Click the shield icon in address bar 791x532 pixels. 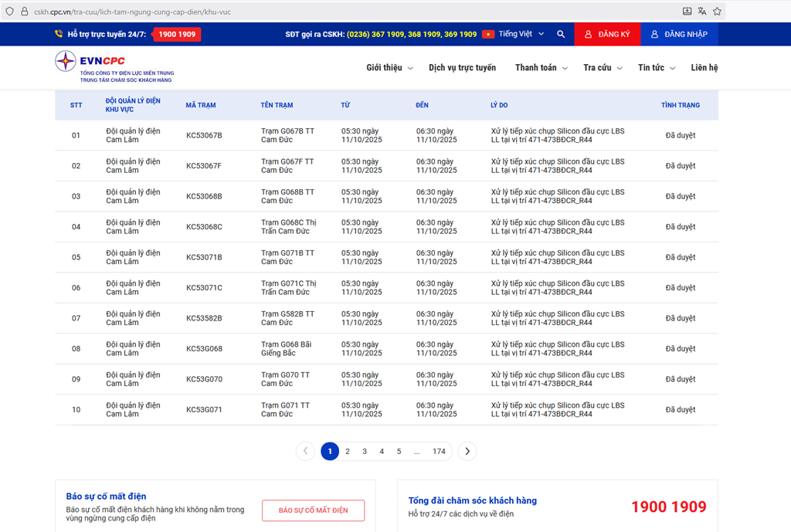pos(9,12)
